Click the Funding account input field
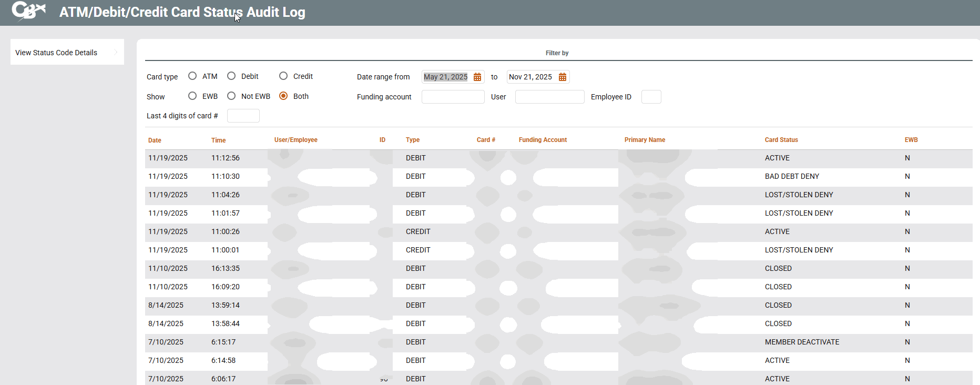This screenshot has width=980, height=385. click(x=453, y=97)
